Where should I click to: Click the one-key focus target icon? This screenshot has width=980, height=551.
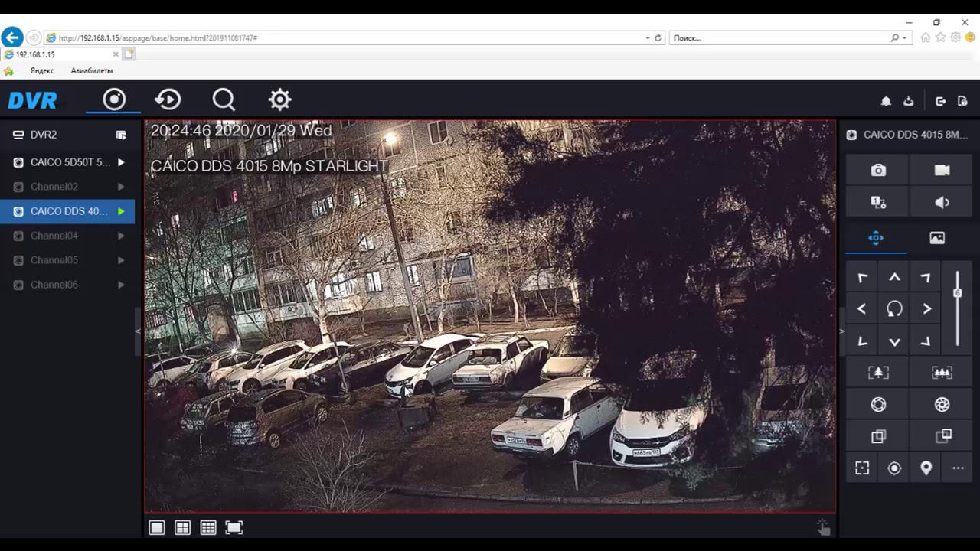pos(894,468)
